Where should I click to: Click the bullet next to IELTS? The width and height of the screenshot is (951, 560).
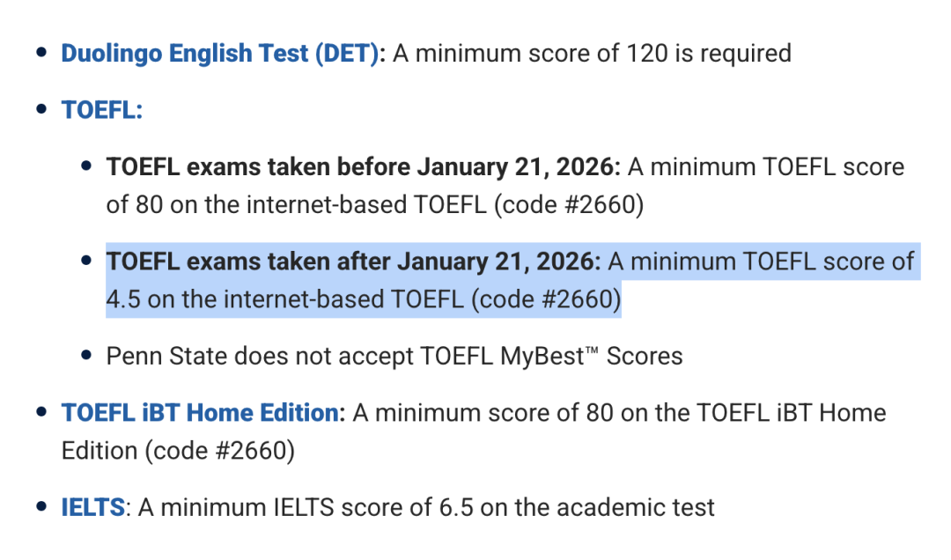coord(41,507)
